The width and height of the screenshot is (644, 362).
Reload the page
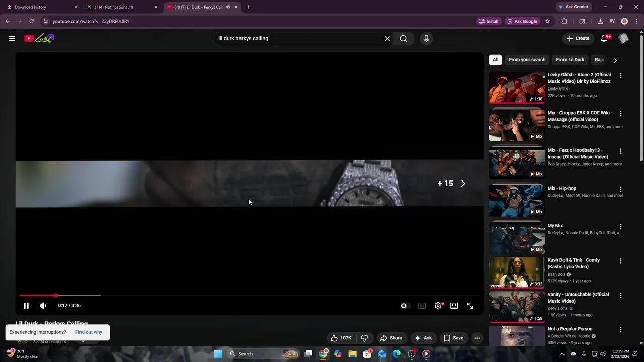31,21
